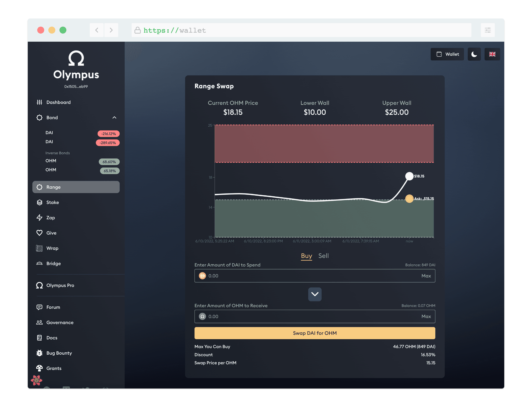Open the Wrap menu item
532x407 pixels.
pyautogui.click(x=76, y=248)
